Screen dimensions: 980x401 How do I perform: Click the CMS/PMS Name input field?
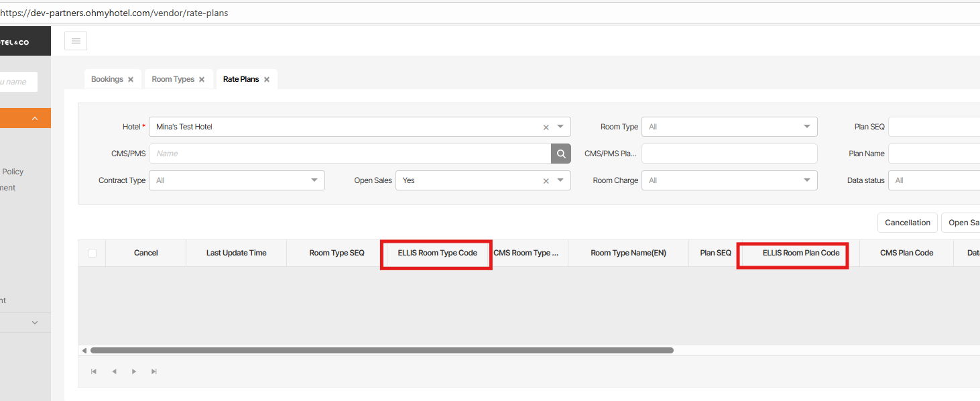[x=349, y=154]
